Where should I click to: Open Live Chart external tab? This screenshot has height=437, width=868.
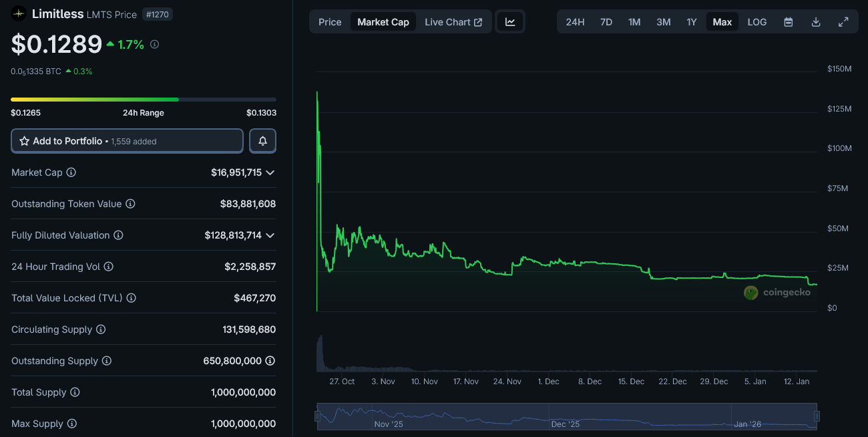pyautogui.click(x=453, y=22)
